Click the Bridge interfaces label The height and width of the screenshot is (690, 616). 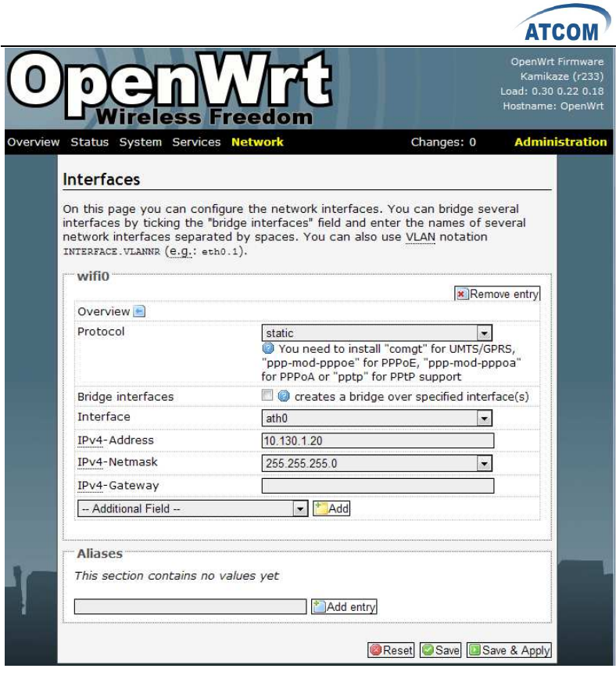tap(126, 397)
